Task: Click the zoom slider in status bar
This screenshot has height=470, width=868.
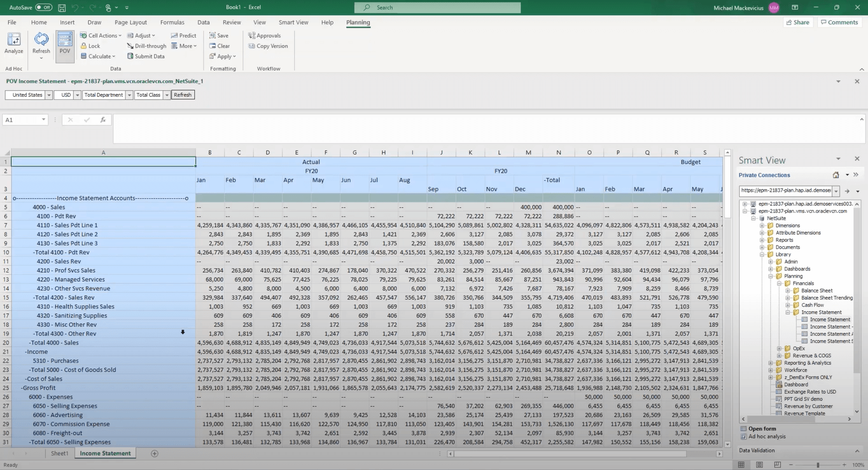Action: coord(818,465)
